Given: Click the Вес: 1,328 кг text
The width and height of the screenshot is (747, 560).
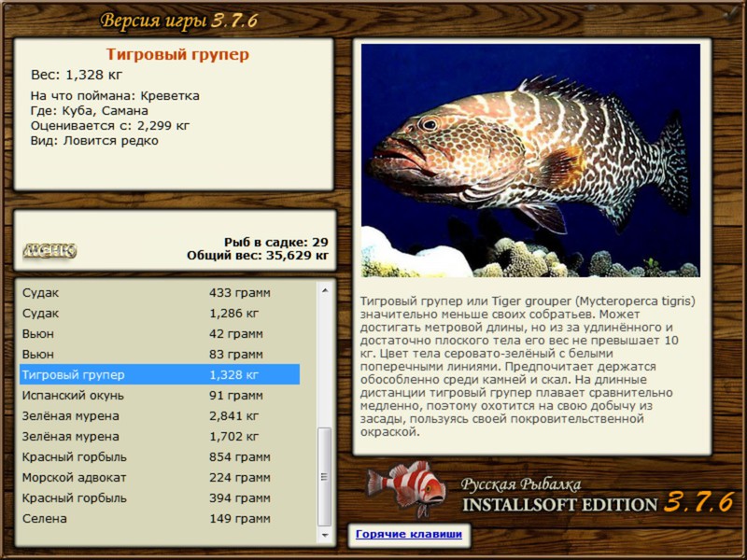Looking at the screenshot, I should click(77, 75).
